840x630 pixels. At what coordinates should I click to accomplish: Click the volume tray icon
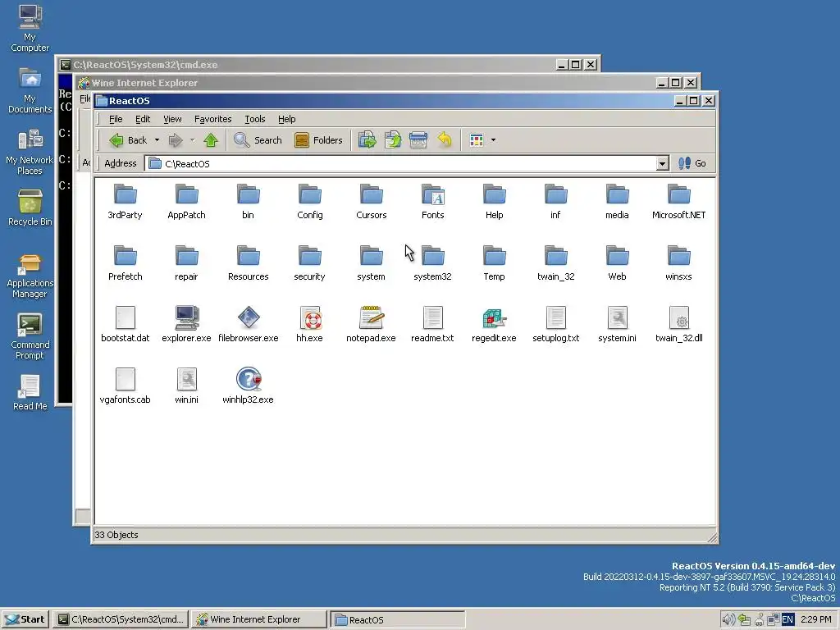point(728,619)
